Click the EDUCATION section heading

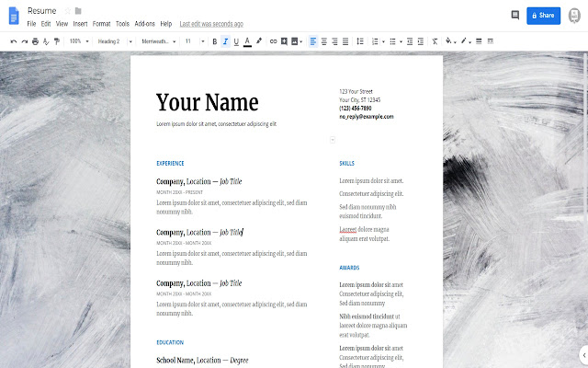coord(170,342)
